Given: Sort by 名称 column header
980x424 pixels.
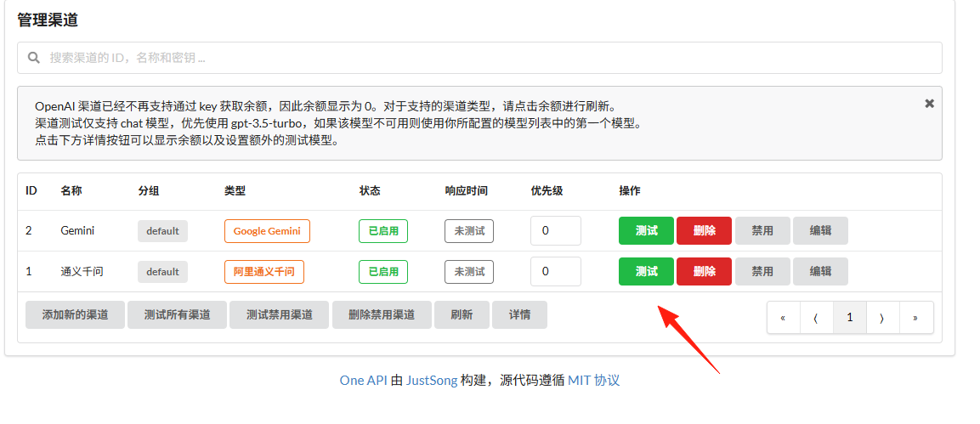Looking at the screenshot, I should coord(71,190).
